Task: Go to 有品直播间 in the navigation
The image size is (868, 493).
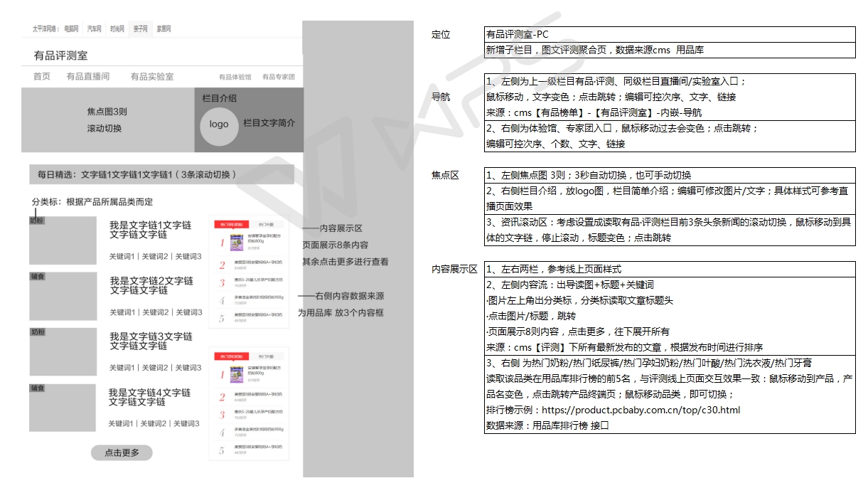Action: 88,76
